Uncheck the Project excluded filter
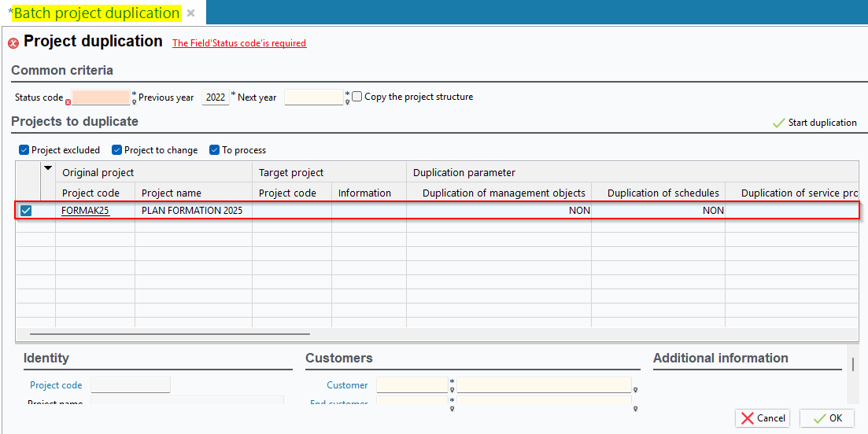Viewport: 868px width, 434px height. pyautogui.click(x=24, y=150)
